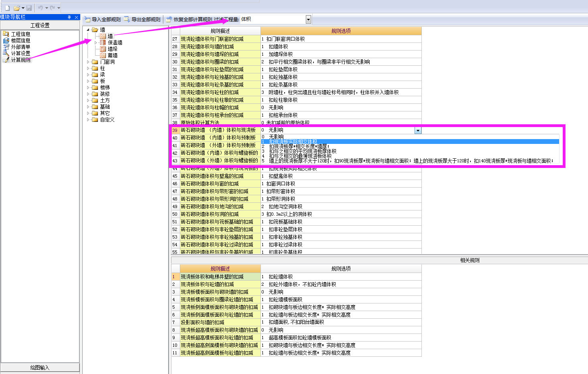
Task: Choose option 2 扣现浇板厚*相交长度*墙厚
Action: click(410, 146)
